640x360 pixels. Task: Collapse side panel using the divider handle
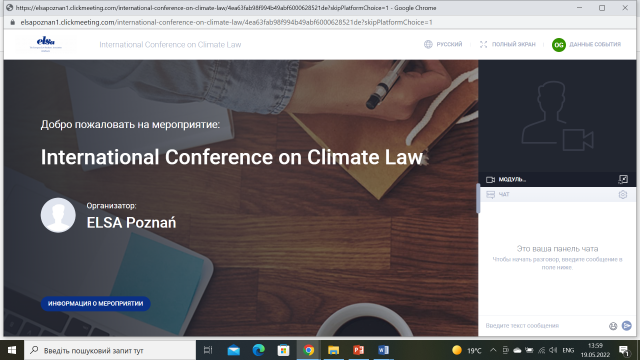tap(478, 198)
